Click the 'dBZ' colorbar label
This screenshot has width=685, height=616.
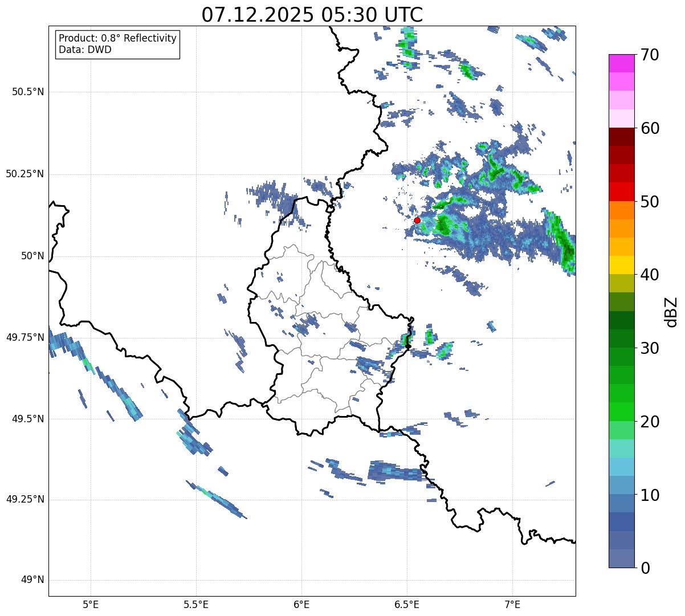tap(671, 311)
